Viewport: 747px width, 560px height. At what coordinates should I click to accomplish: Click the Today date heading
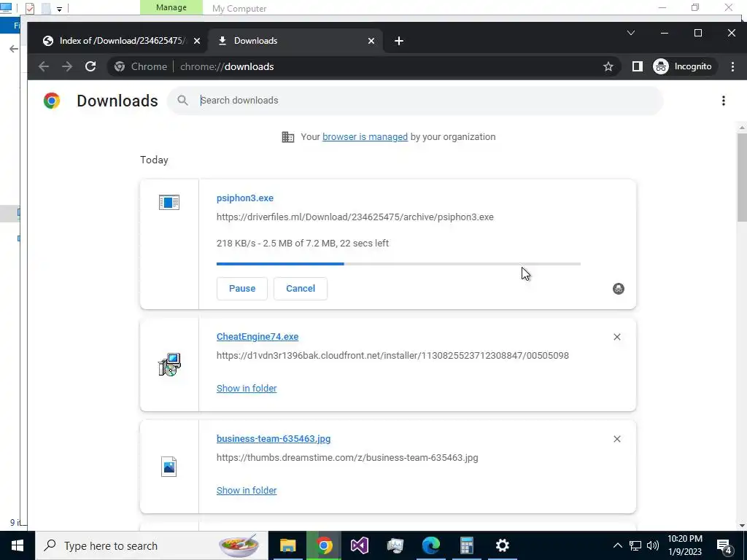(154, 160)
